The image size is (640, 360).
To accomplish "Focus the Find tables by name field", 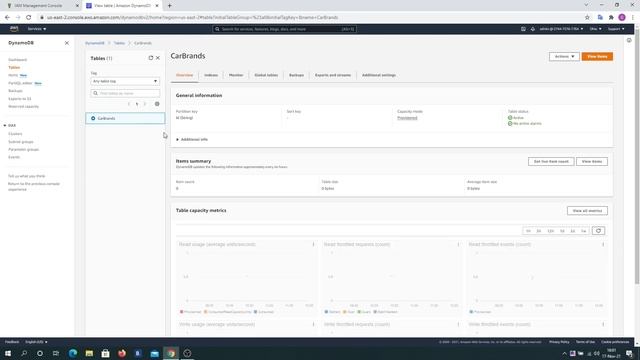I will (x=125, y=93).
